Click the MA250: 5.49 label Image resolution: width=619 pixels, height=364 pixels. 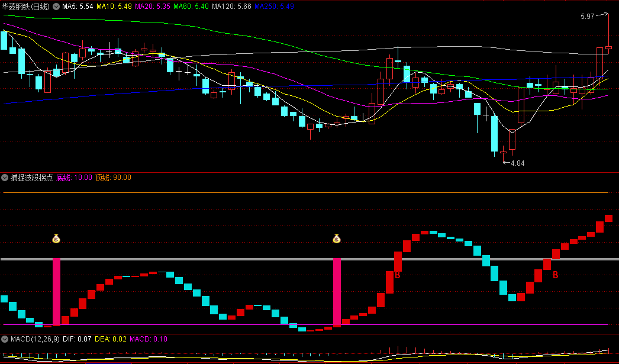coord(274,7)
